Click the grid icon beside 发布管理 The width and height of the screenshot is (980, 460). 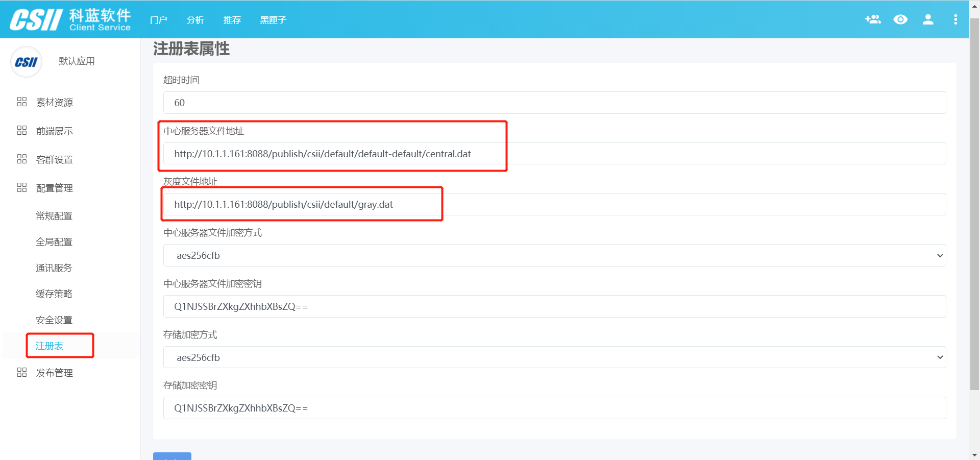[22, 372]
